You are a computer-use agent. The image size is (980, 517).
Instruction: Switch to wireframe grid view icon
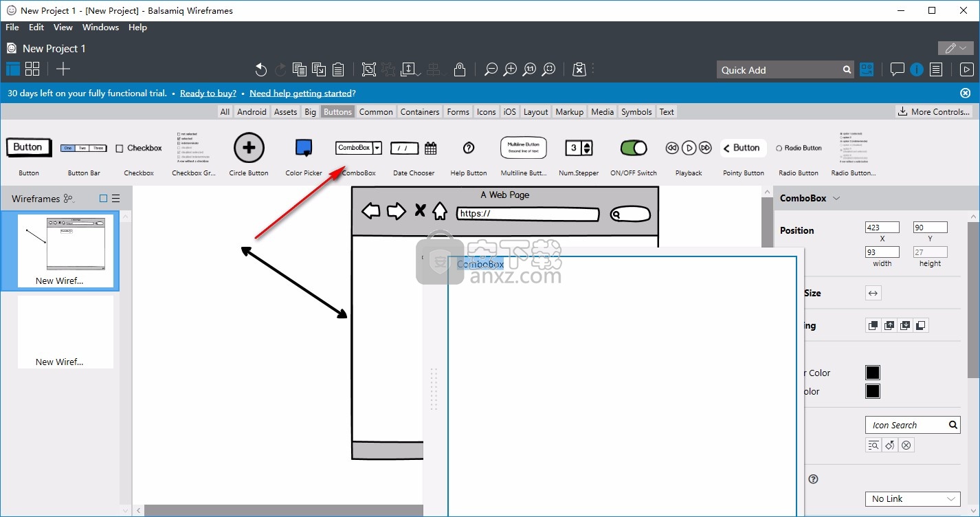click(32, 69)
